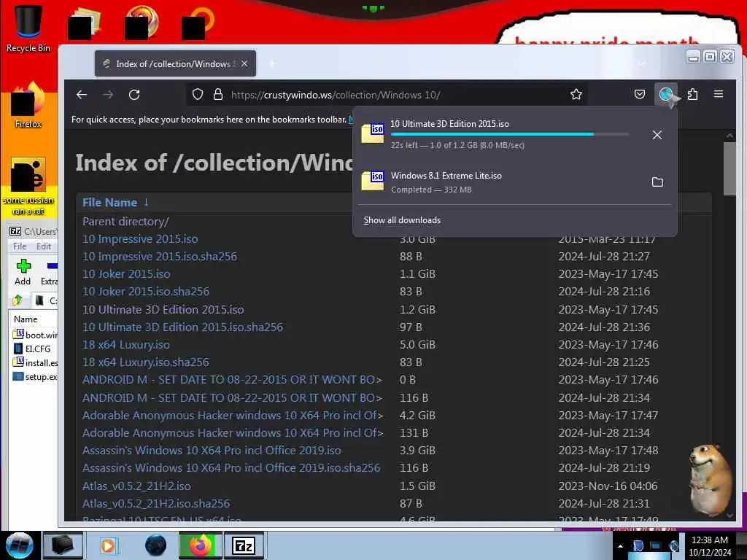The image size is (747, 560).
Task: Click the padlock site security icon
Action: (218, 95)
